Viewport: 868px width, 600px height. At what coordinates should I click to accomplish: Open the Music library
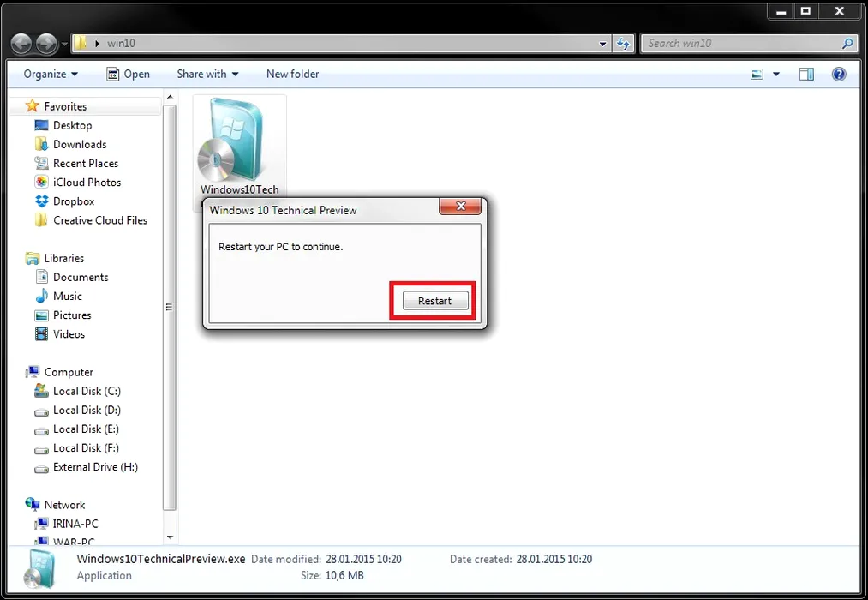(x=68, y=296)
